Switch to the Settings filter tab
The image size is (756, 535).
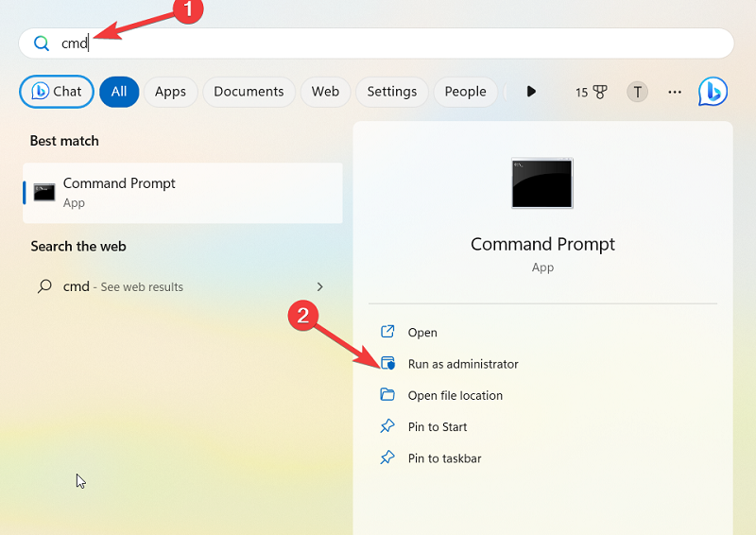coord(391,92)
